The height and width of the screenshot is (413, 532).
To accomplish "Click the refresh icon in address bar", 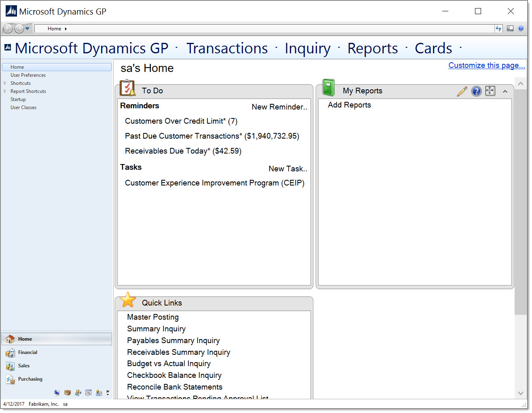I will pyautogui.click(x=498, y=29).
